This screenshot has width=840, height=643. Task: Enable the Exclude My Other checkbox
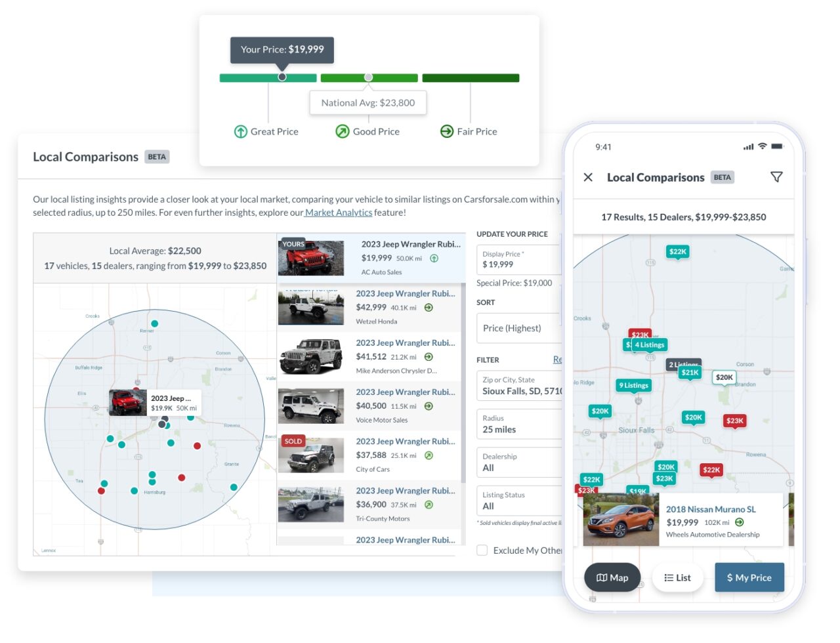tap(482, 550)
